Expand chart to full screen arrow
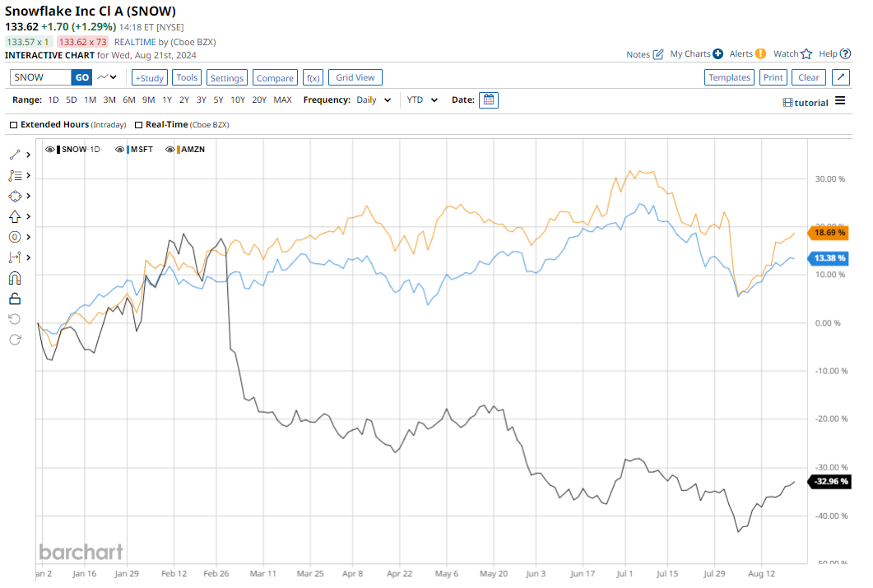Viewport: 873px width, 588px height. click(841, 77)
